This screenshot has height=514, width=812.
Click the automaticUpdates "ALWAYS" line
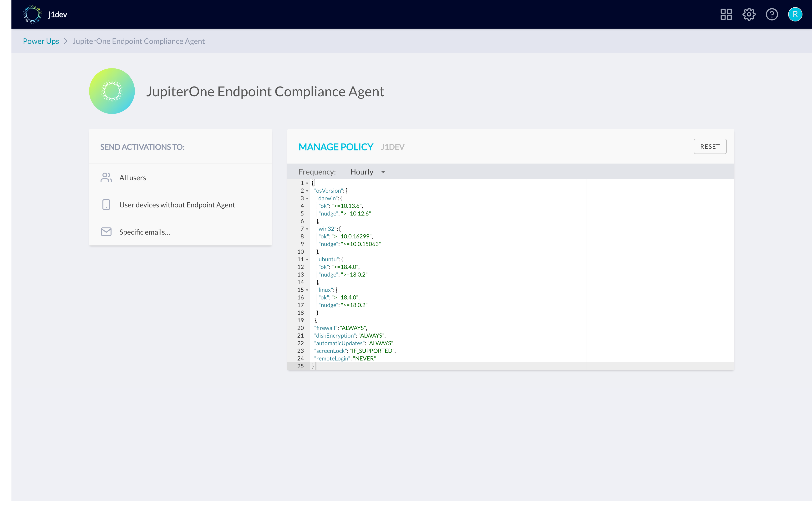[x=354, y=343]
